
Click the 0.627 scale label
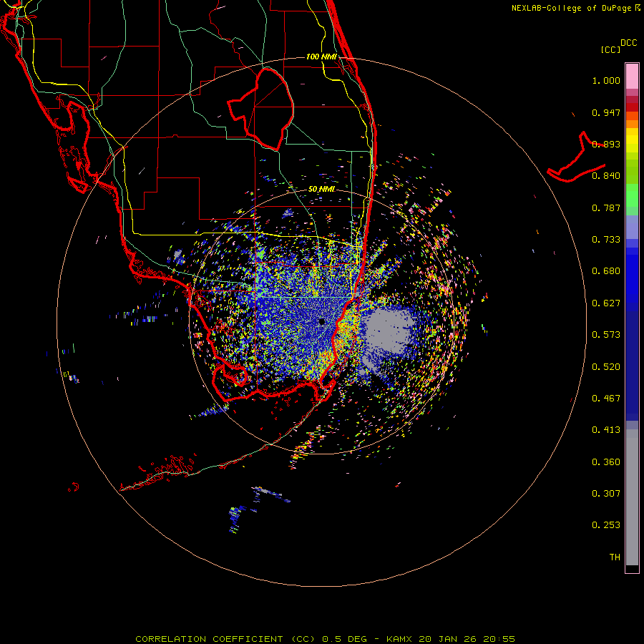[x=606, y=303]
